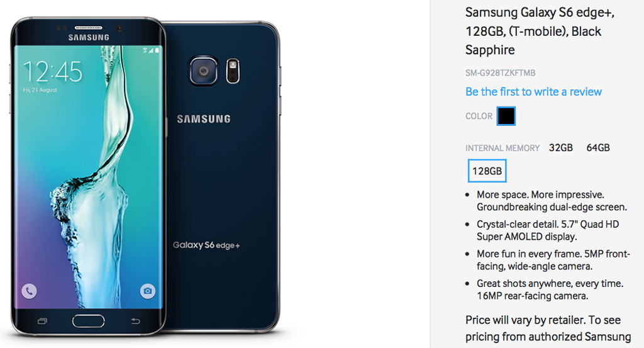Image resolution: width=644 pixels, height=348 pixels.
Task: Click the phone dialer icon on lock screen
Action: 29,291
